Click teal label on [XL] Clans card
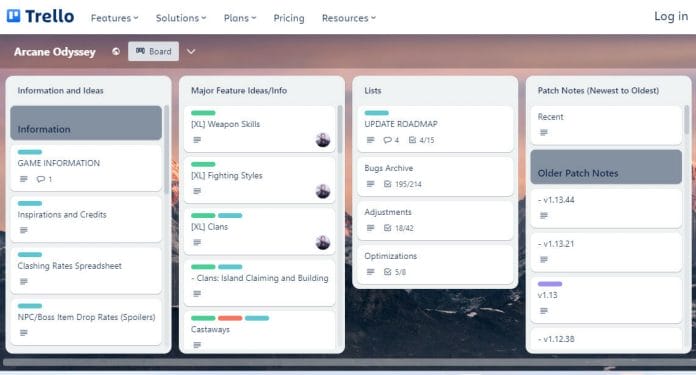 pos(230,216)
